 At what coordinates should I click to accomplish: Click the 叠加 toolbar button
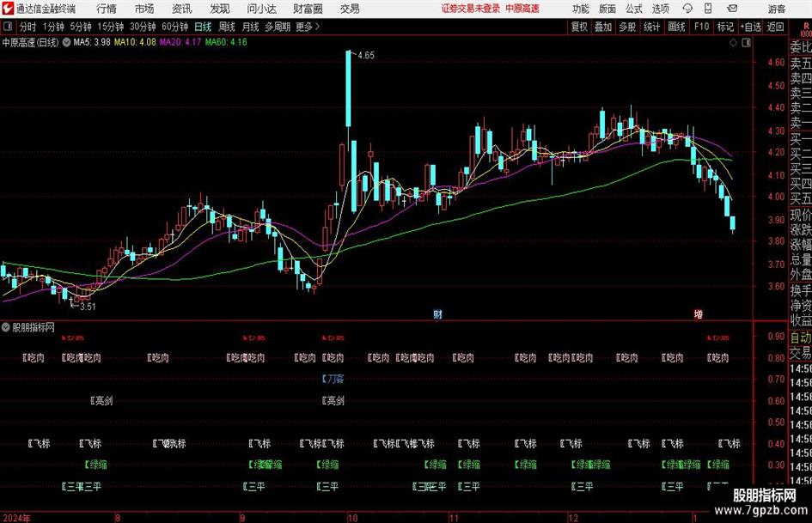pyautogui.click(x=603, y=27)
